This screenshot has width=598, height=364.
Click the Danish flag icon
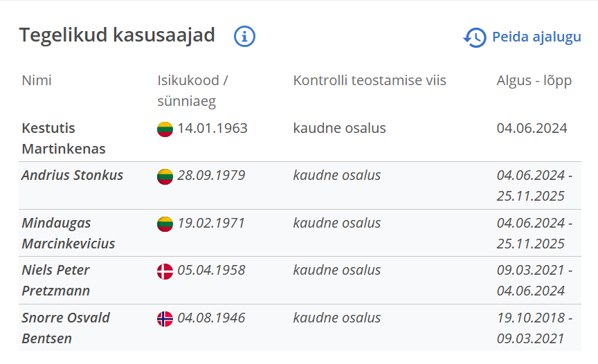pyautogui.click(x=165, y=271)
